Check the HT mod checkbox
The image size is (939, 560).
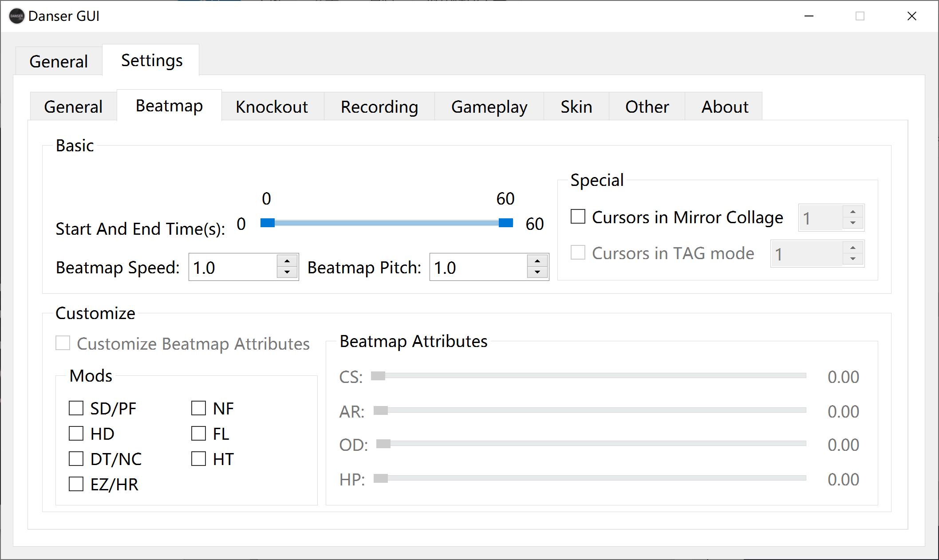point(198,458)
